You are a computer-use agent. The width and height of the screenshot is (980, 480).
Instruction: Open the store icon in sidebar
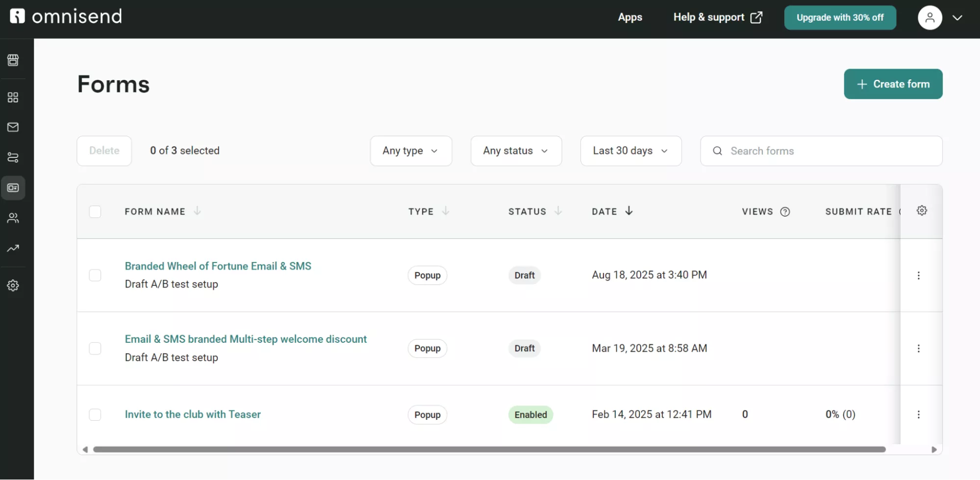click(13, 60)
